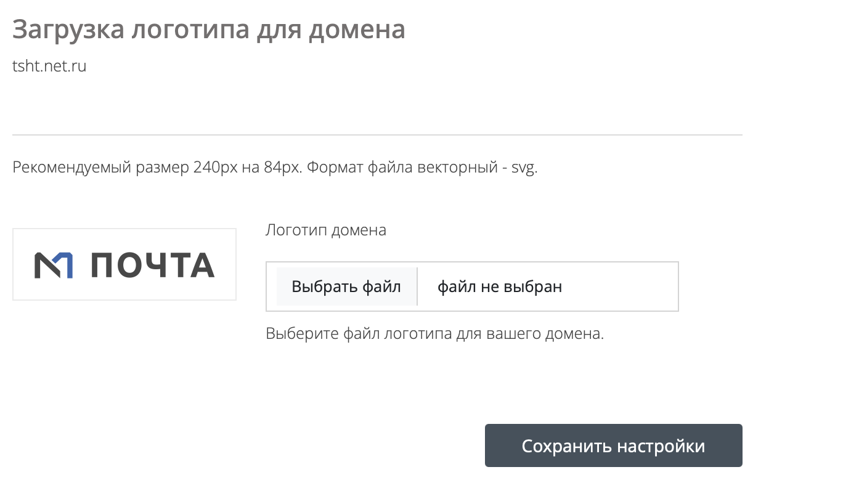Save settings with "Сохранить настройки" button
Image resolution: width=859 pixels, height=504 pixels.
click(613, 445)
